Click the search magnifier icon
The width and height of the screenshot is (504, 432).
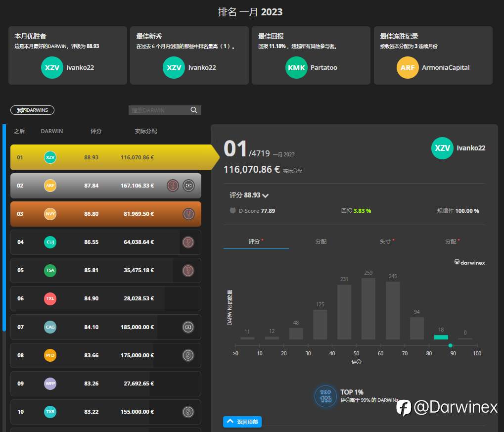pyautogui.click(x=193, y=110)
